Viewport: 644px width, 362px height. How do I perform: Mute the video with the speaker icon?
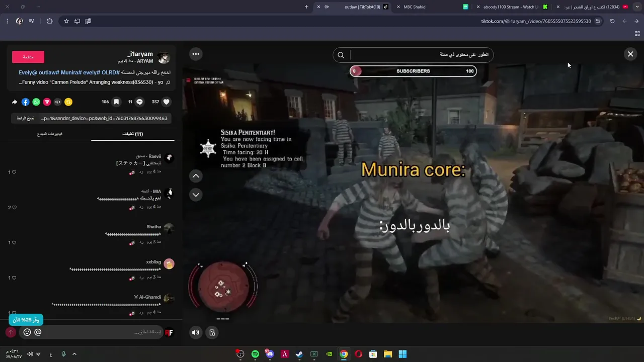196,332
